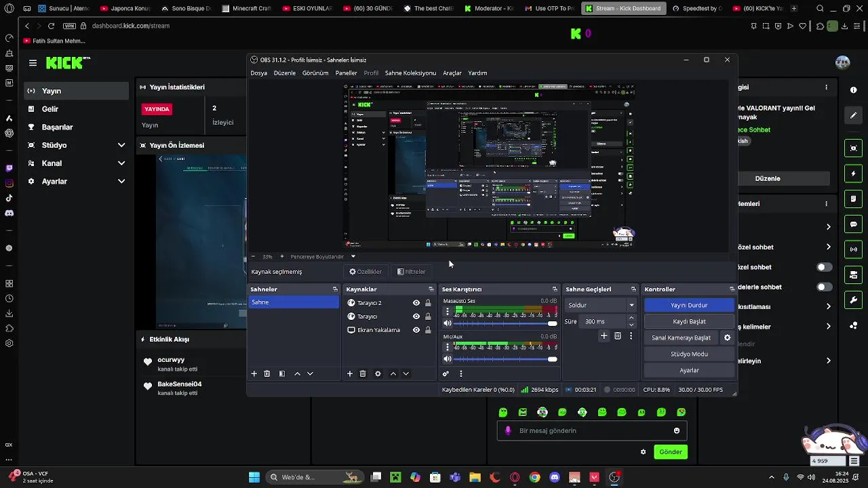Open source properties gear in Kaynaklar toolbar

378,373
